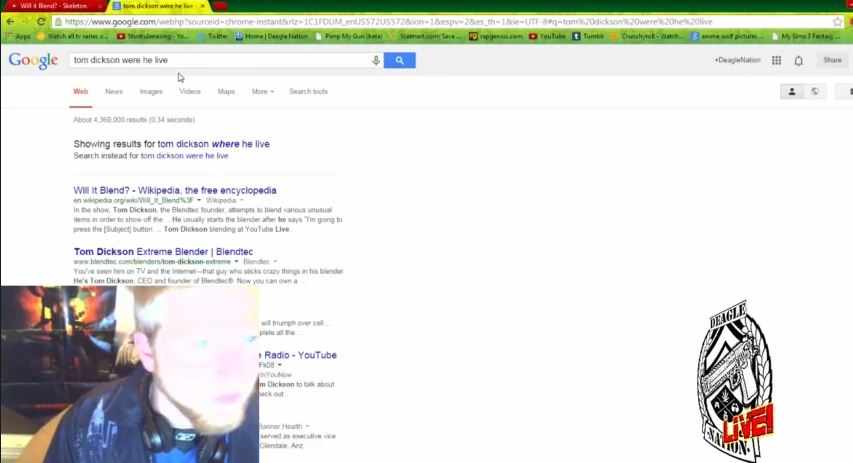The image size is (853, 463).
Task: Open the 'Radio - YouTube' search result
Action: (298, 355)
